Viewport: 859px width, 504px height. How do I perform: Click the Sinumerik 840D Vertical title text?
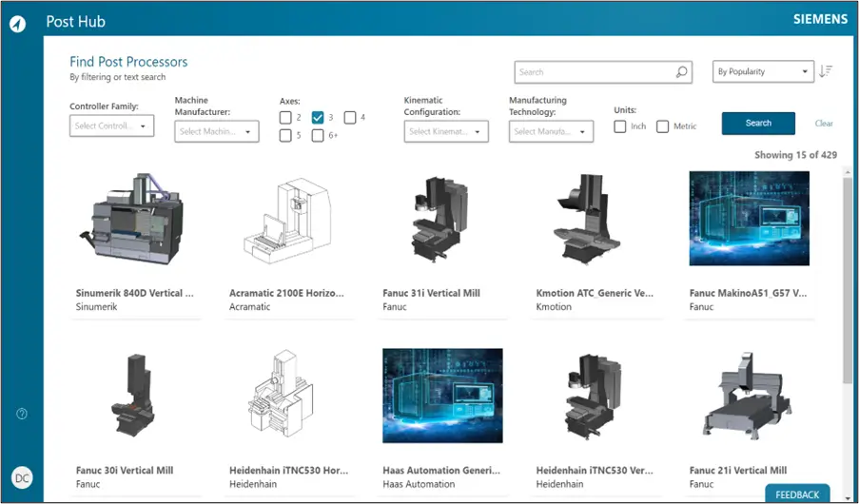pos(135,293)
